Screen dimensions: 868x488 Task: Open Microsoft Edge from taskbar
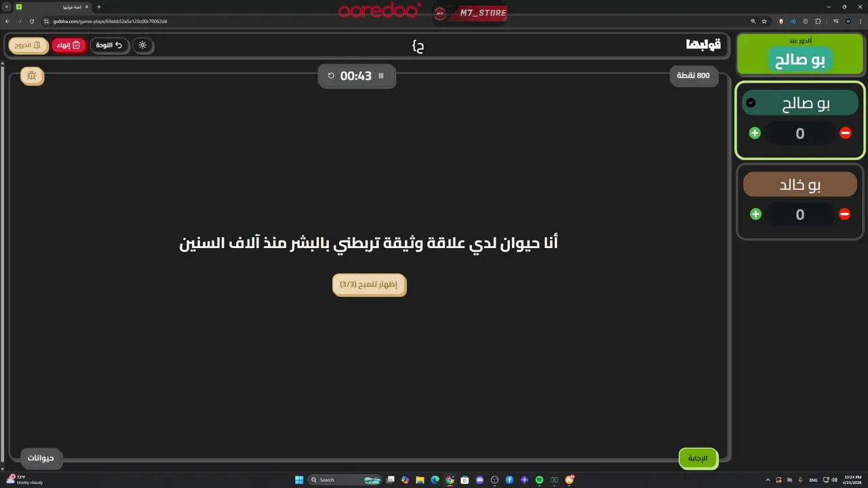tap(435, 480)
